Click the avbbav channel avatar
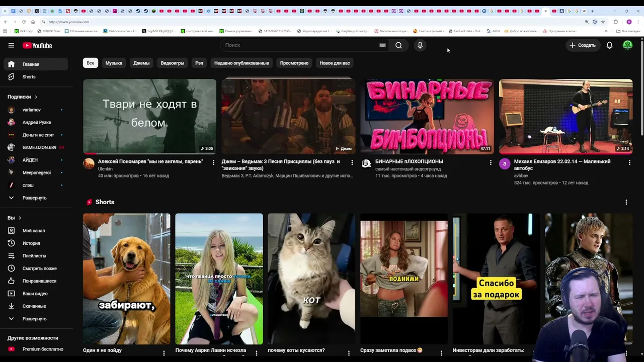Screen dimensions: 644x362 (505, 164)
